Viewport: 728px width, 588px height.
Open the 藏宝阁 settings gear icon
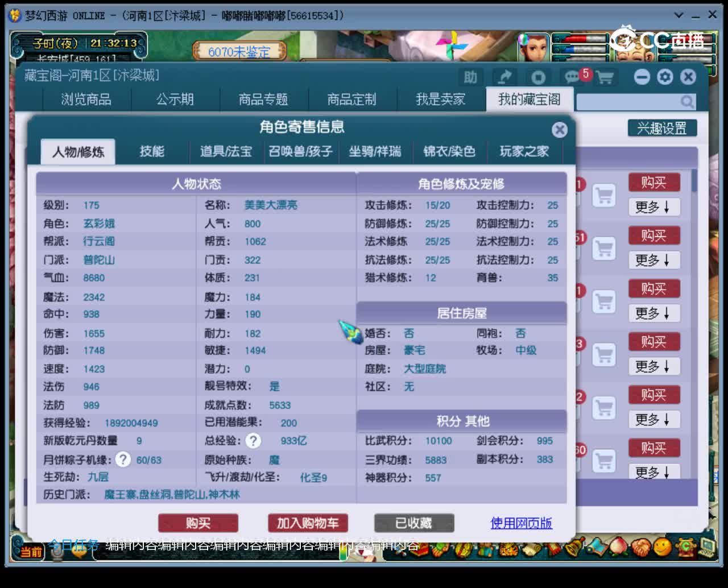pos(665,77)
